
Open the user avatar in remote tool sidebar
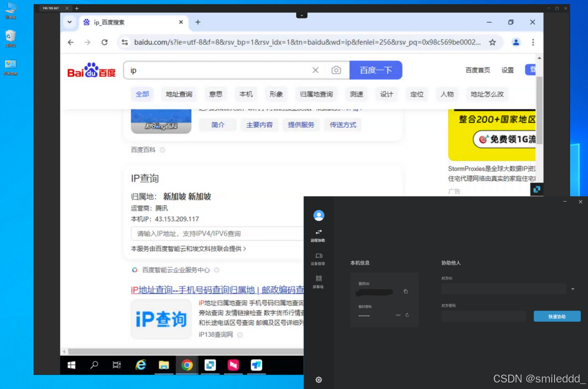[319, 215]
